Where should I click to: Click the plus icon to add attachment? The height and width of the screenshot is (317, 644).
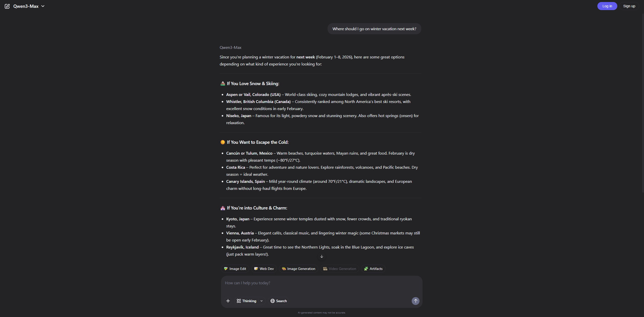228,301
